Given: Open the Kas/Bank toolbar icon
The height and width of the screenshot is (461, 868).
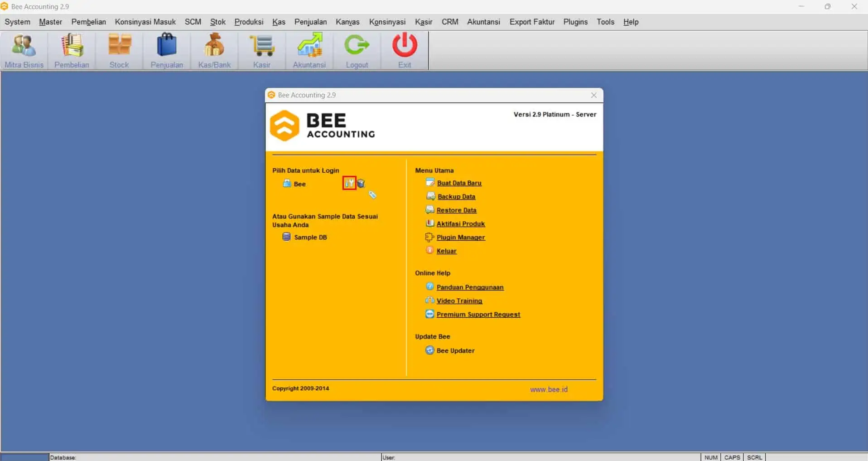Looking at the screenshot, I should (x=214, y=51).
